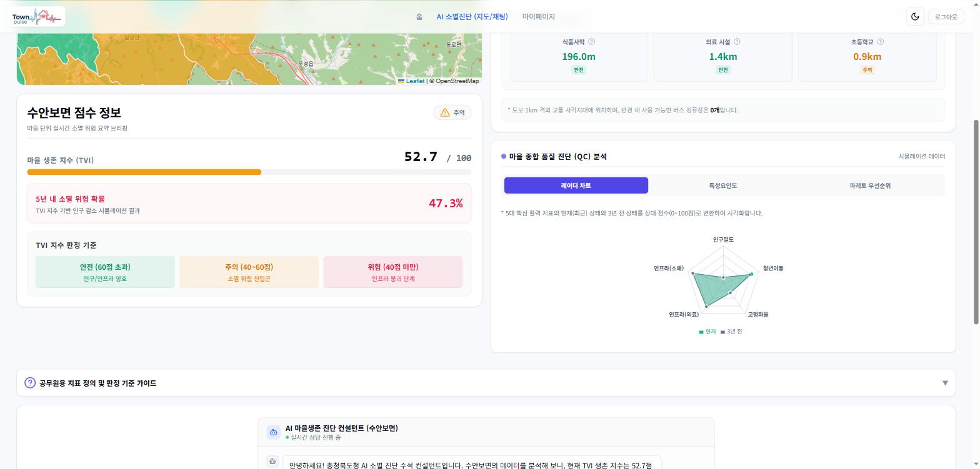Toggle the 현재 legend item

point(707,332)
